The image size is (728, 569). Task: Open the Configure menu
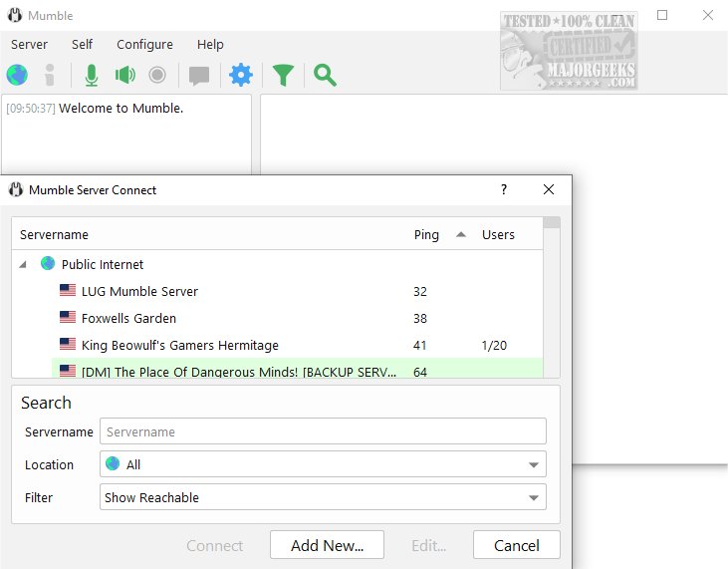point(144,45)
